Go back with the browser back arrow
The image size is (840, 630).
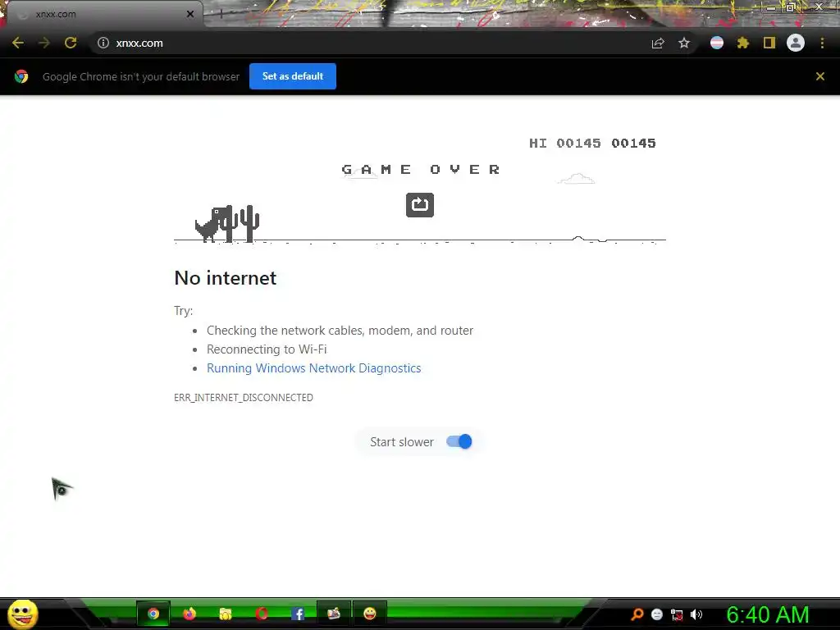tap(18, 43)
